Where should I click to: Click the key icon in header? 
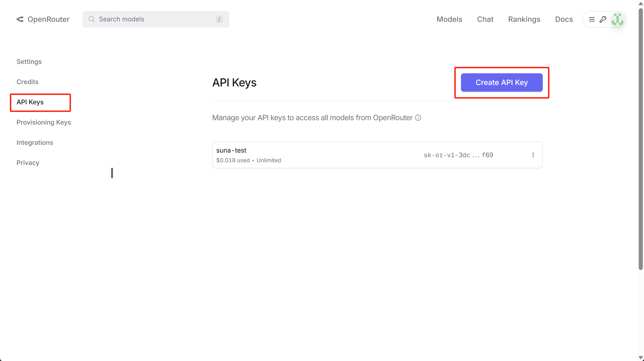coord(603,19)
